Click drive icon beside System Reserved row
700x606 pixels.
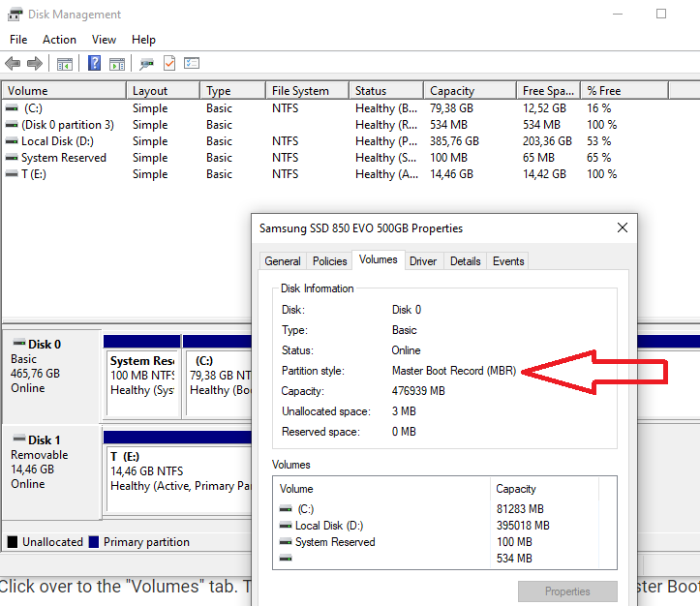(x=12, y=158)
